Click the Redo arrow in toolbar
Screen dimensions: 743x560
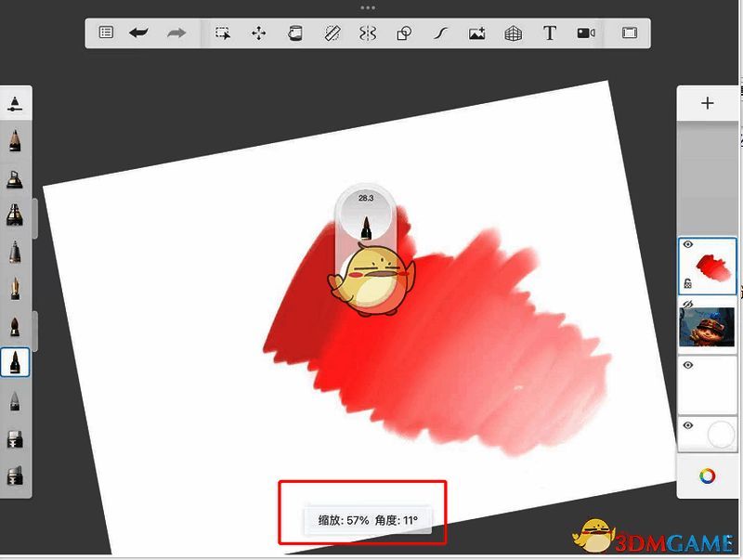point(176,32)
